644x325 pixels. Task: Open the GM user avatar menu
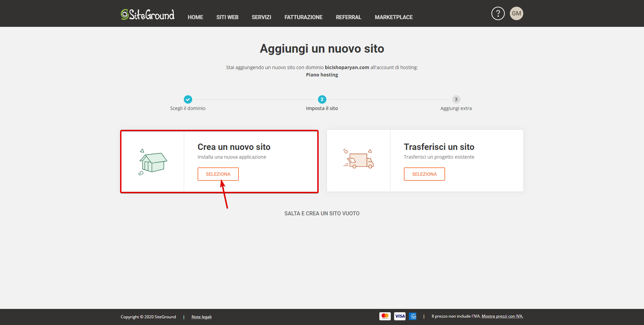516,13
